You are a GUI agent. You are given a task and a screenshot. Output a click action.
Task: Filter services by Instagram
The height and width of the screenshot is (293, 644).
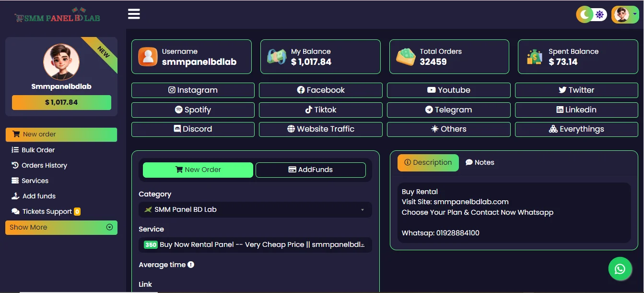click(x=193, y=90)
